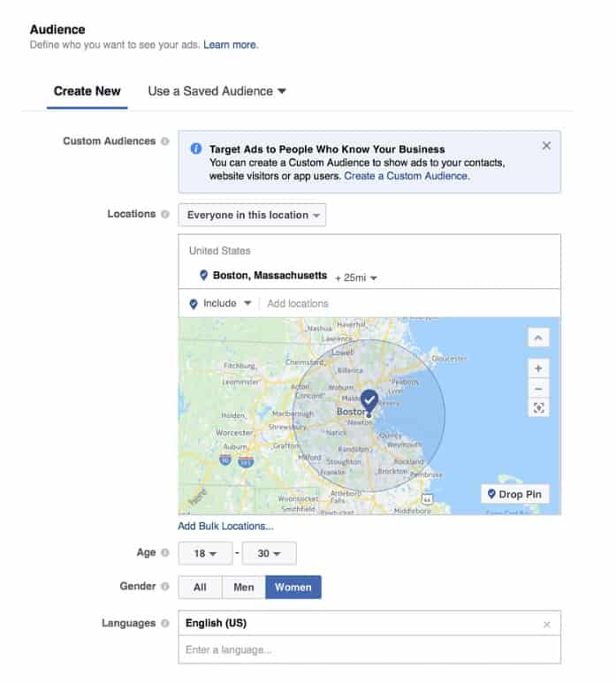
Task: Click the Drop Pin button
Action: point(514,495)
